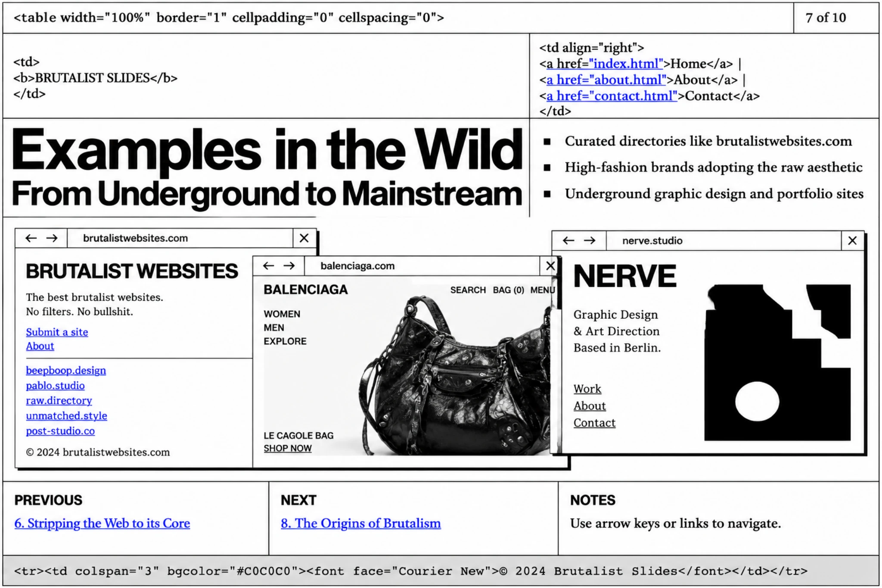Click the High-fashion brands bullet point
Viewport: 882px width, 588px height.
(714, 167)
